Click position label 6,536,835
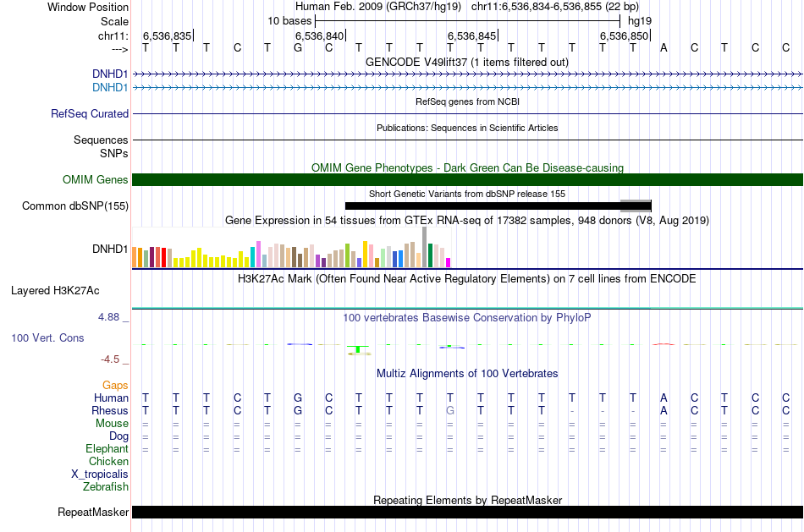 (x=167, y=36)
